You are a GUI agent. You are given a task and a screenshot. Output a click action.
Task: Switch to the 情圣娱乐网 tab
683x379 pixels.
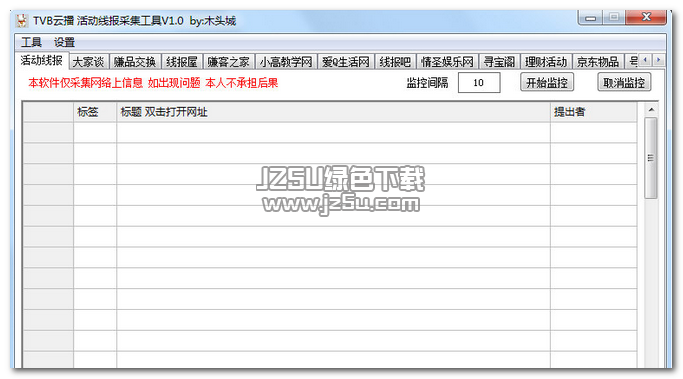coord(447,62)
